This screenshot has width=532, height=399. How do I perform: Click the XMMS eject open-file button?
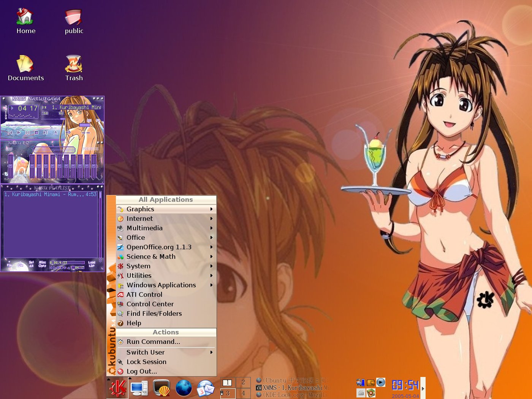pos(55,133)
